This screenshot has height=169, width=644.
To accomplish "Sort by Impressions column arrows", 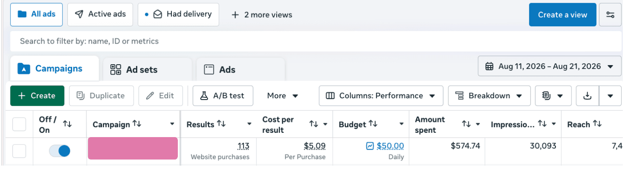I will pyautogui.click(x=543, y=124).
